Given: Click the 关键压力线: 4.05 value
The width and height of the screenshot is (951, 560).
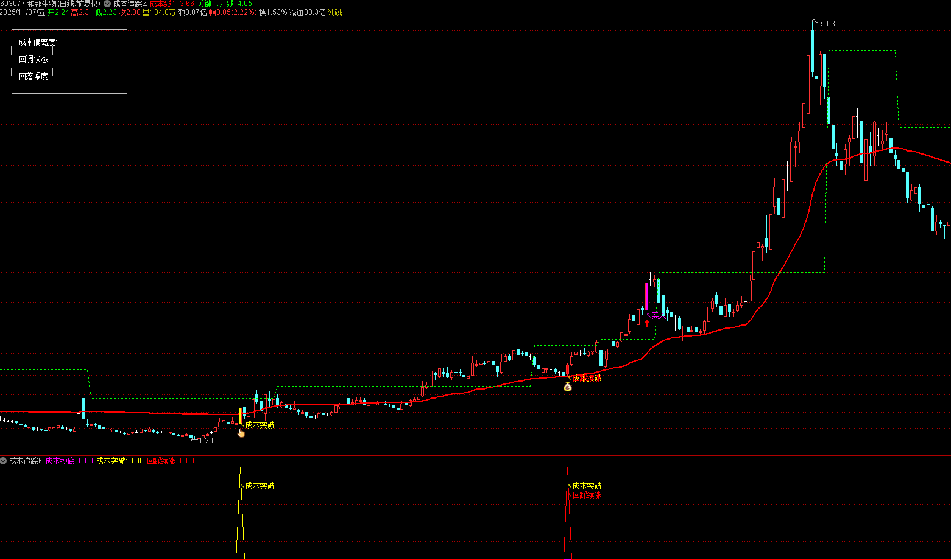Looking at the screenshot, I should coord(224,4).
